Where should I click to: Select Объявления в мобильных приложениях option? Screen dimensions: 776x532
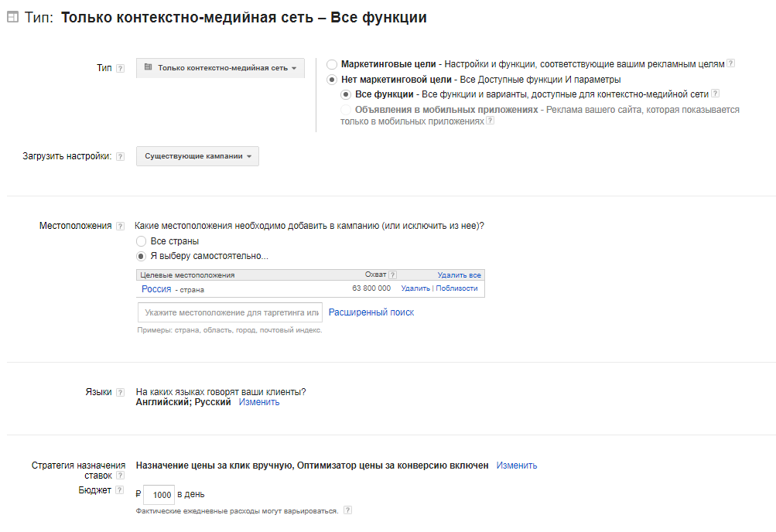[344, 109]
